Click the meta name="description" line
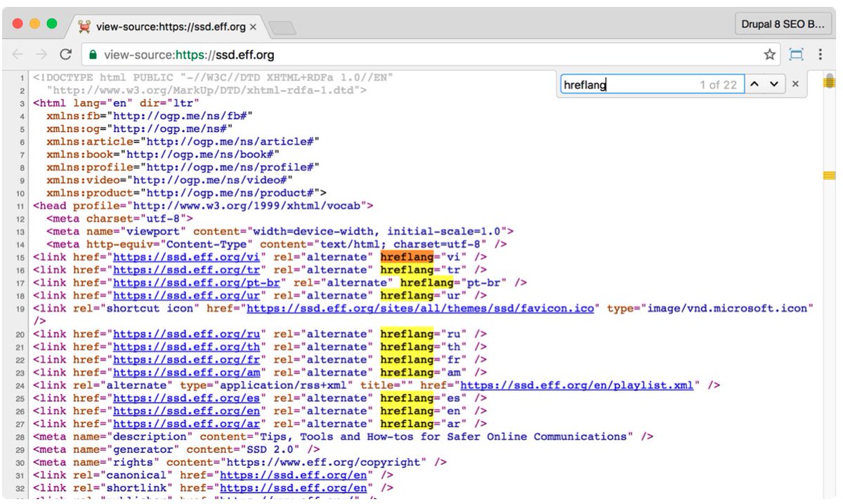 343,437
